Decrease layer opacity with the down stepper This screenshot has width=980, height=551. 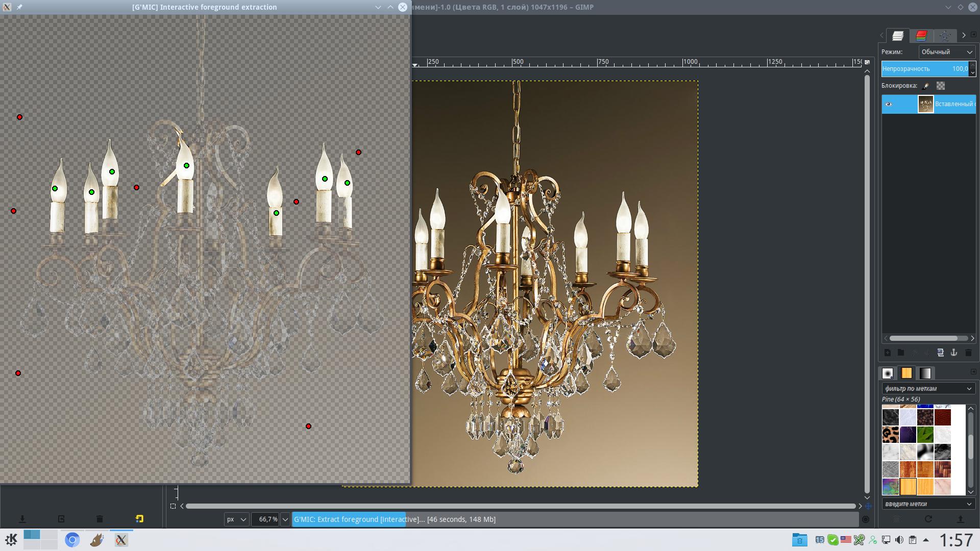tap(972, 73)
